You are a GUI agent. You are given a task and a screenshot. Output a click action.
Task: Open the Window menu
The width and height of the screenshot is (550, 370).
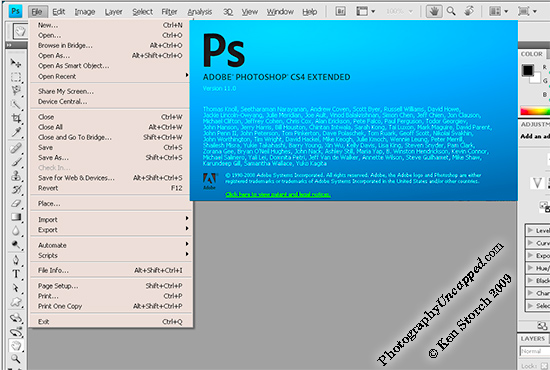(280, 12)
